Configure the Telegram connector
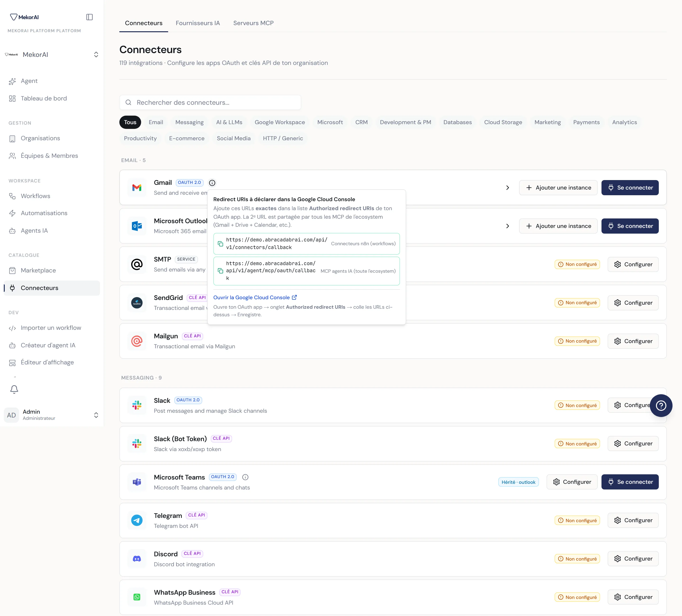 [x=633, y=520]
